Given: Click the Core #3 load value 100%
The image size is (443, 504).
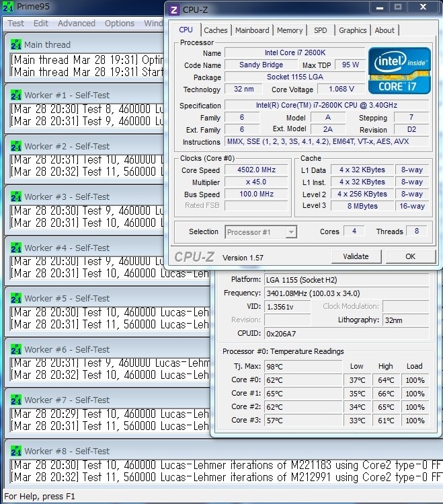Looking at the screenshot, I should tap(415, 421).
